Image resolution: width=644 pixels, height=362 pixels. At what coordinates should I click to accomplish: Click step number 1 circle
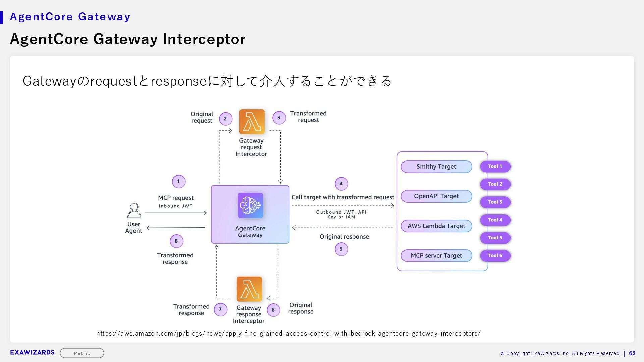coord(178,181)
